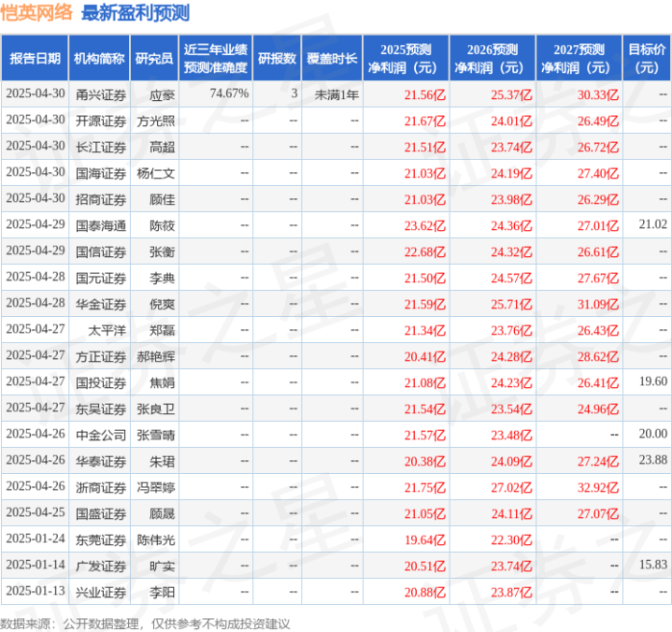Select the 华泰证券 cell
Viewport: 672px width, 632px height.
[101, 461]
